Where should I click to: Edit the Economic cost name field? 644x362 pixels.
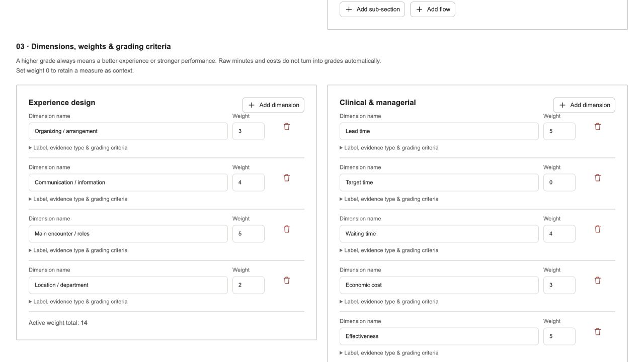439,285
